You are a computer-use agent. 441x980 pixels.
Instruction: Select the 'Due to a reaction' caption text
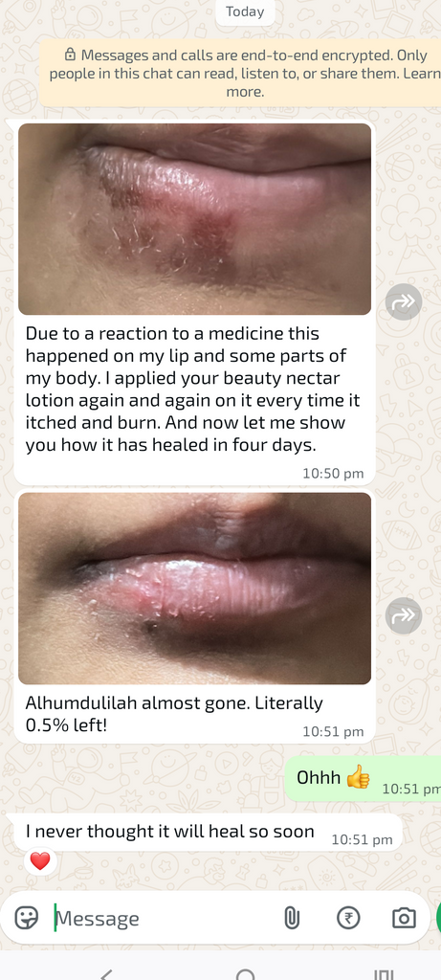click(x=192, y=389)
